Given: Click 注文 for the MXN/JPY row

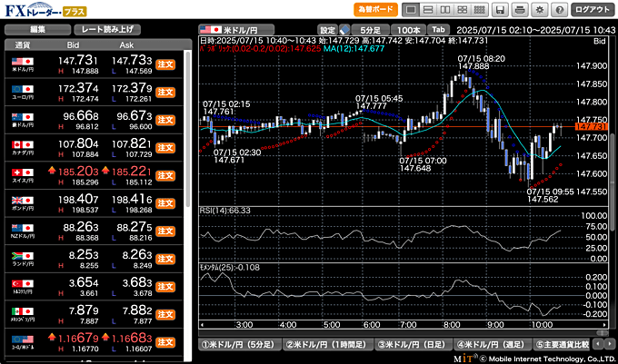Looking at the screenshot, I should [x=165, y=314].
